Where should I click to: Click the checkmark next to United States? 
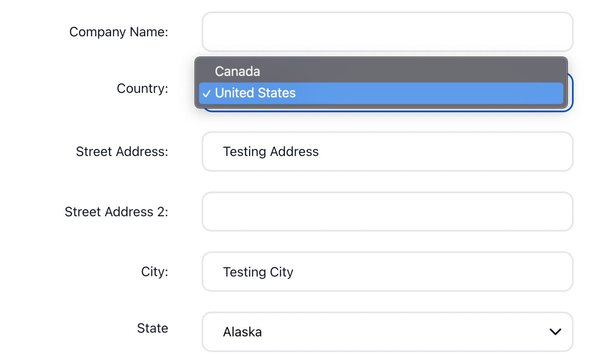pos(206,94)
